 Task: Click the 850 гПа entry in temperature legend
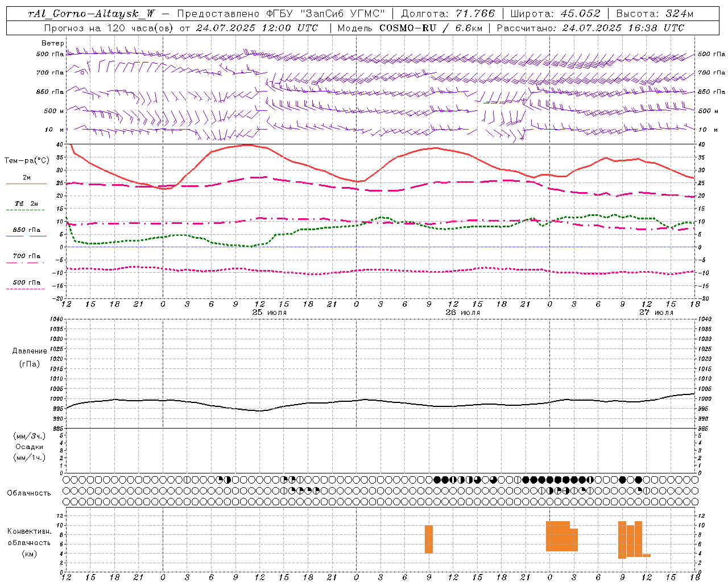click(x=27, y=230)
